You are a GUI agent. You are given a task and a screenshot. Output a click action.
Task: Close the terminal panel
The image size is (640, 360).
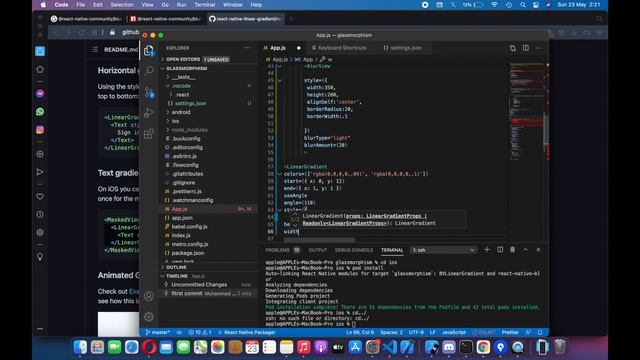click(x=538, y=249)
